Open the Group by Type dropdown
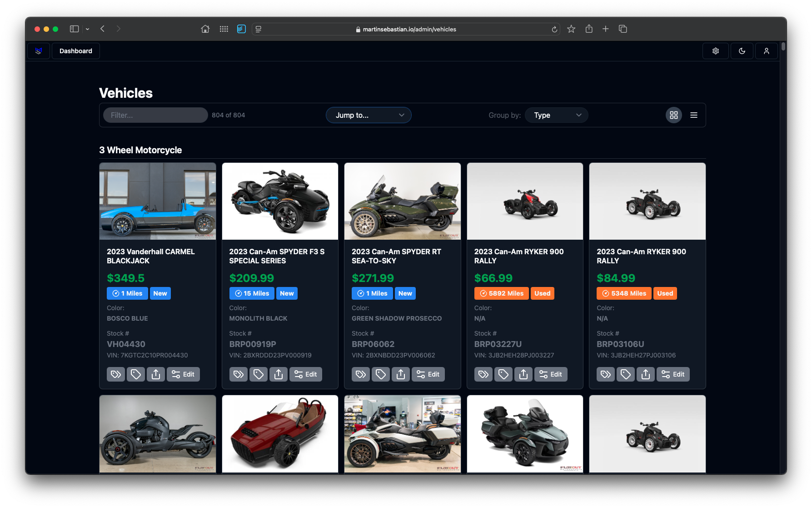The height and width of the screenshot is (508, 812). pos(557,115)
